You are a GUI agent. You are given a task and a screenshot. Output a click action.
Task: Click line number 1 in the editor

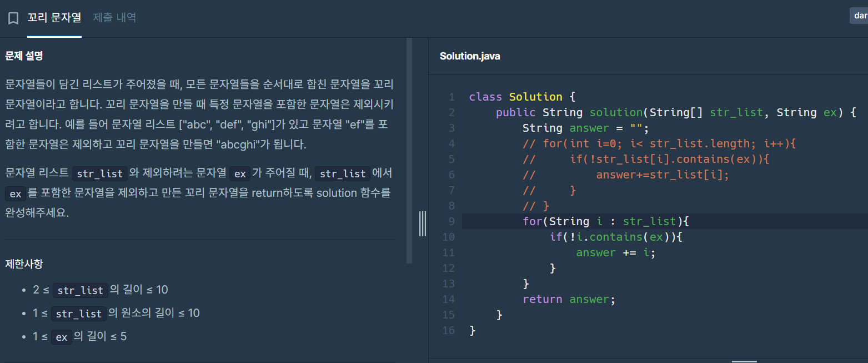451,97
